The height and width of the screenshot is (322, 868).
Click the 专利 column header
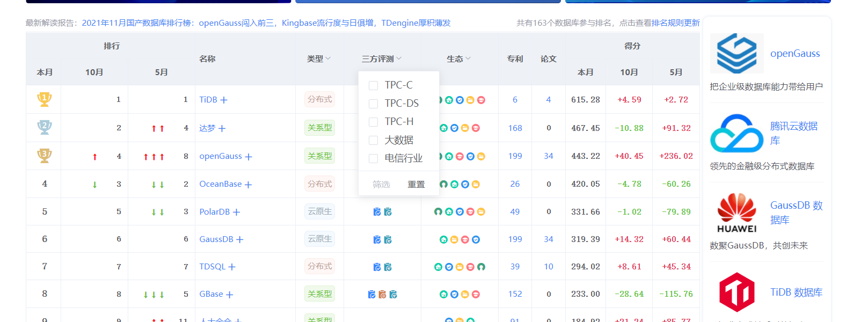tap(515, 59)
